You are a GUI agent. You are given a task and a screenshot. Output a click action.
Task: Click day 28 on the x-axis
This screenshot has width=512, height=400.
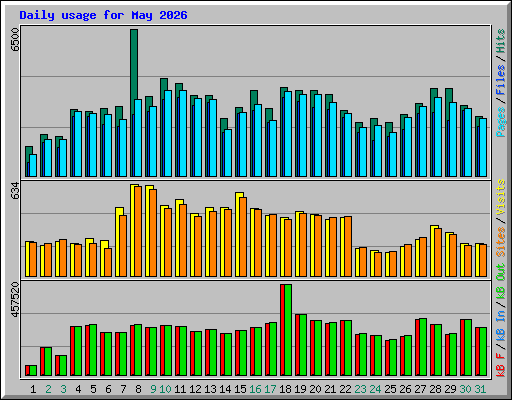pyautogui.click(x=435, y=389)
